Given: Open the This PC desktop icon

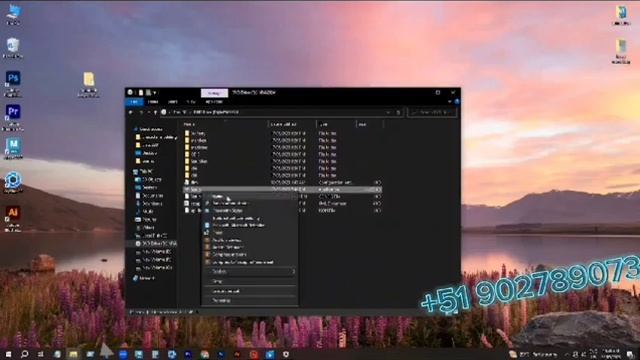Looking at the screenshot, I should pos(13,15).
